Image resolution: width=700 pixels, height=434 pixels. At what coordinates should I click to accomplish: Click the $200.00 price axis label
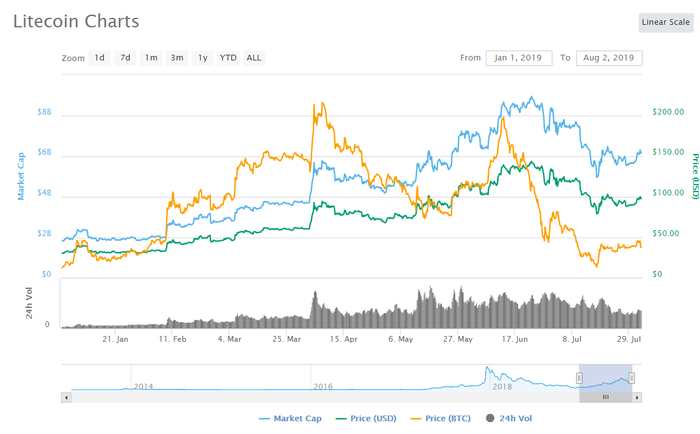(668, 112)
